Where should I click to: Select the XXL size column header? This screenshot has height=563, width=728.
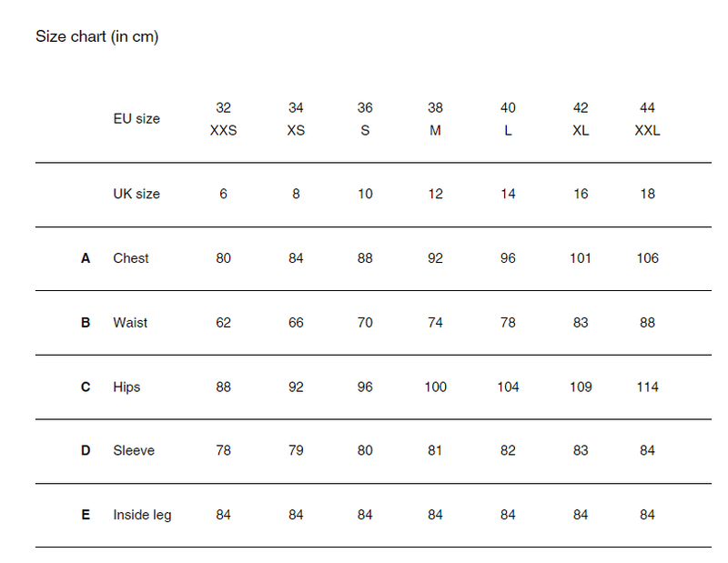click(x=647, y=130)
